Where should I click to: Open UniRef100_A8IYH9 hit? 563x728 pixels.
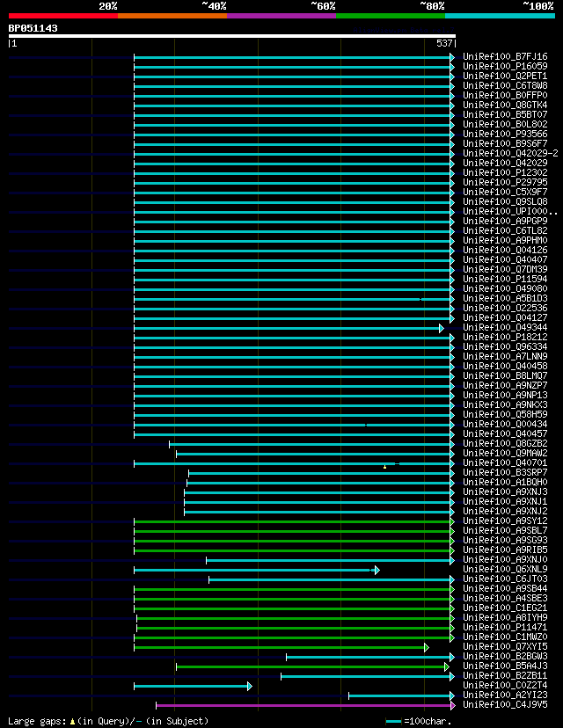coord(505,617)
